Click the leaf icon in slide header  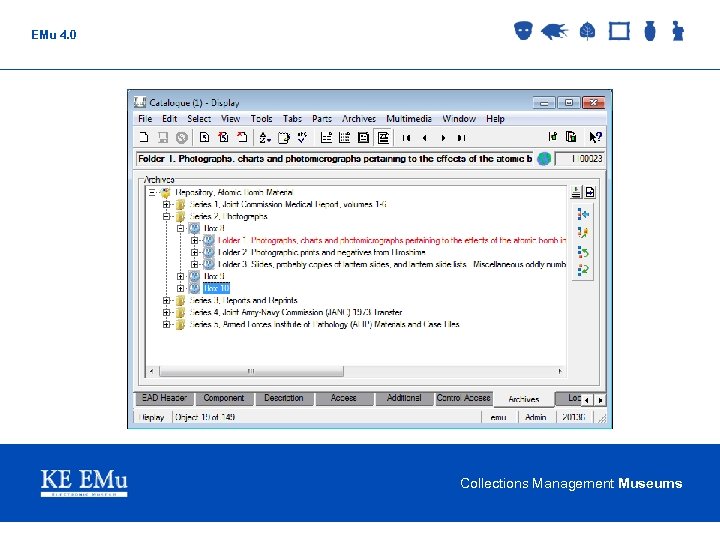coord(587,31)
